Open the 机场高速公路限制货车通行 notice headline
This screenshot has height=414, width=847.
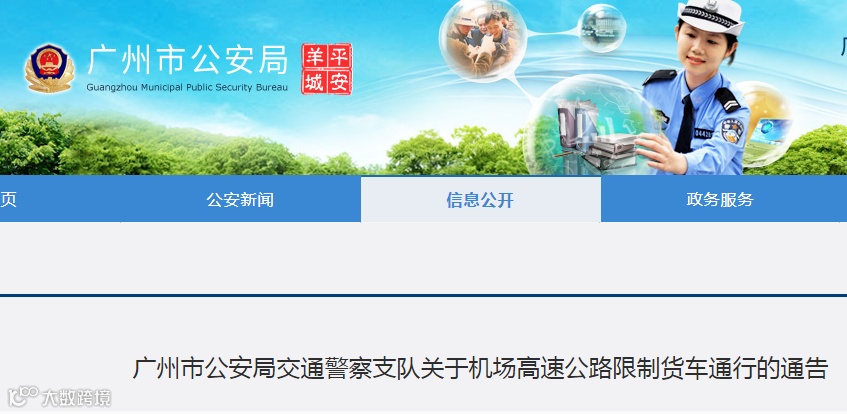click(x=480, y=369)
